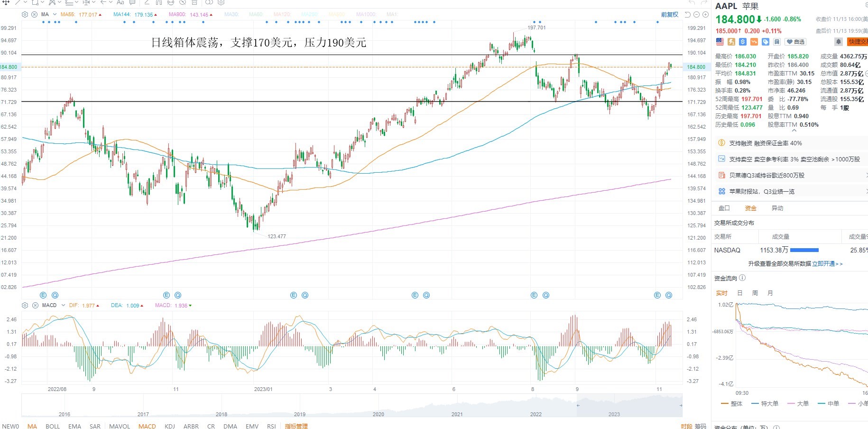The height and width of the screenshot is (429, 868).
Task: Click the 支持融资 margin info row
Action: click(x=791, y=143)
